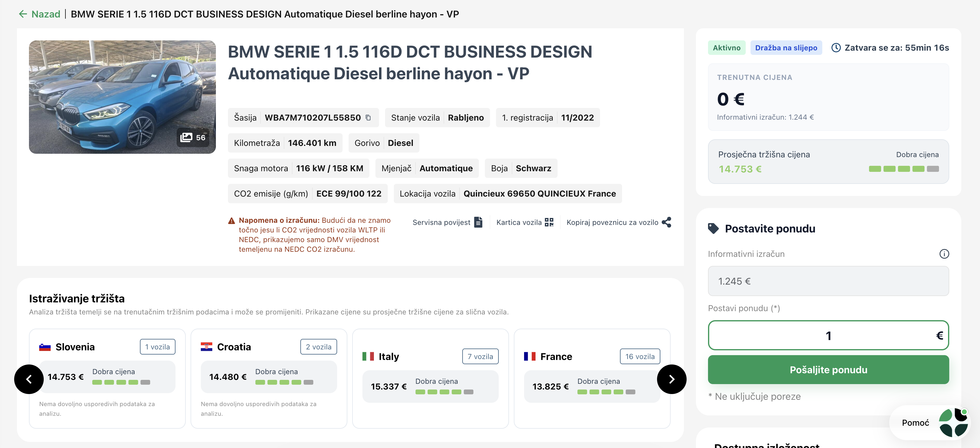Open the 56 photos gallery icon
The width and height of the screenshot is (980, 448).
click(x=192, y=137)
